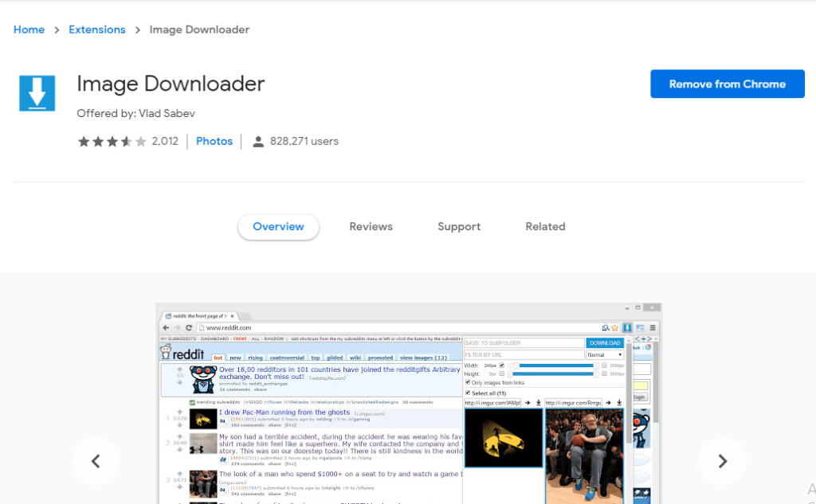Adjust the Width slider handle
816x504 pixels.
pyautogui.click(x=515, y=365)
